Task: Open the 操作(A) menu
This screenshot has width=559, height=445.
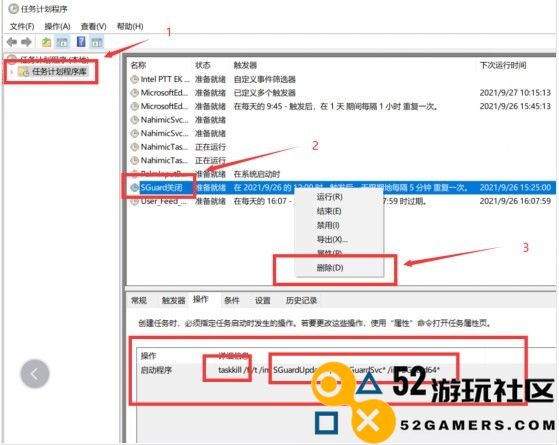Action: [x=57, y=26]
